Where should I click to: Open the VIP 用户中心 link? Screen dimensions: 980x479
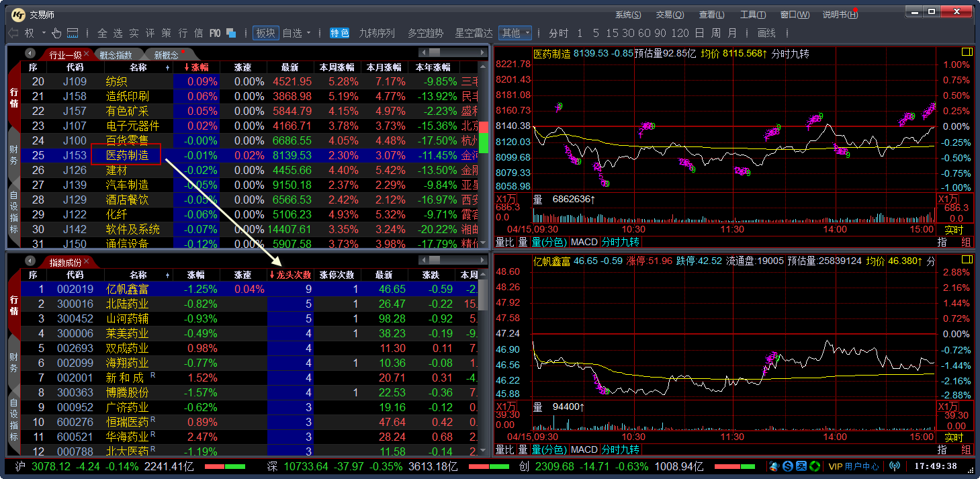(853, 466)
